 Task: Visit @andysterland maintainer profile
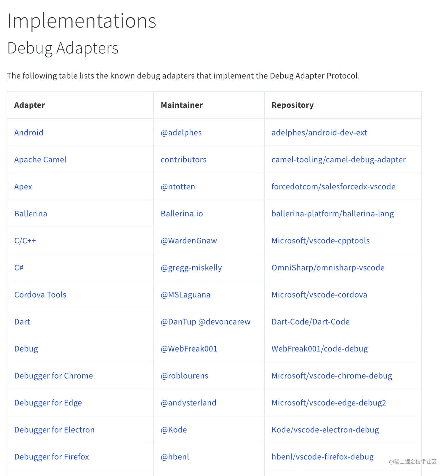[x=188, y=403]
